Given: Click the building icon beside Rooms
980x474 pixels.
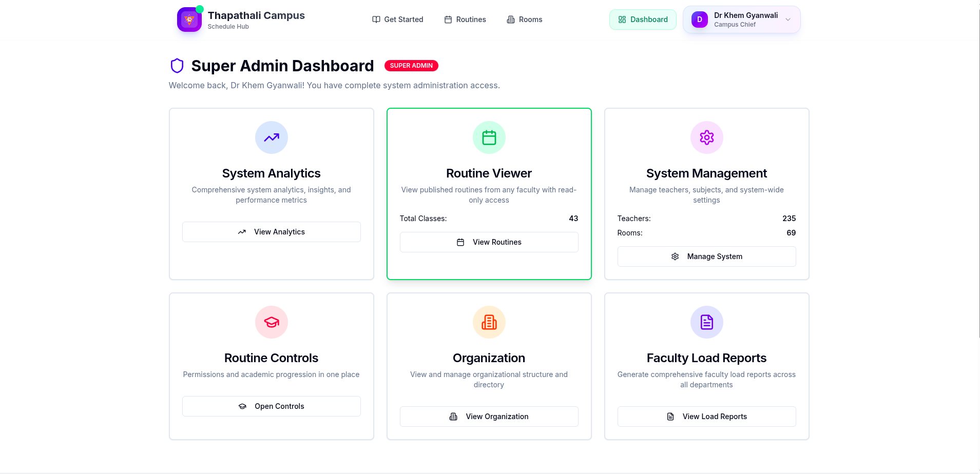Looking at the screenshot, I should pyautogui.click(x=511, y=19).
